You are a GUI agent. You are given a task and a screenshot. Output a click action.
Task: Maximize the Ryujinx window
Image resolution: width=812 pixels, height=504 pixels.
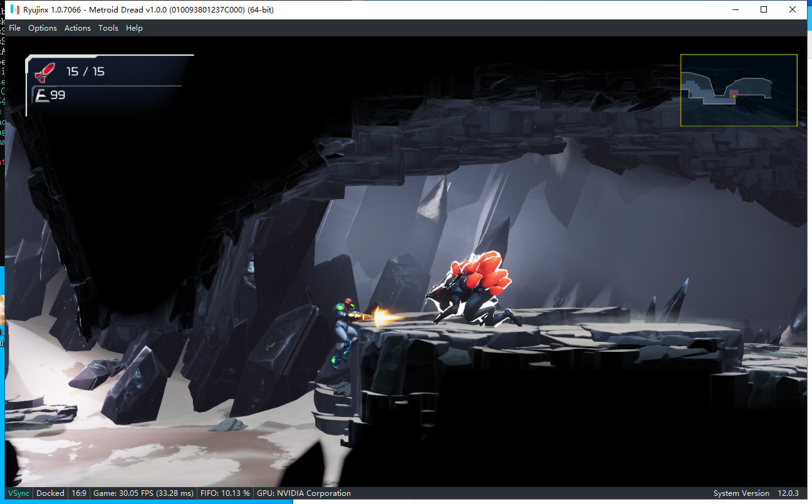[764, 9]
